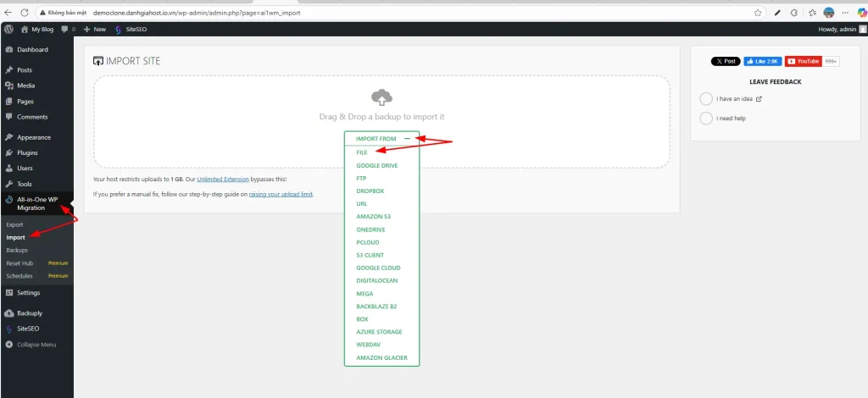Open Backups submenu
868x398 pixels.
17,251
